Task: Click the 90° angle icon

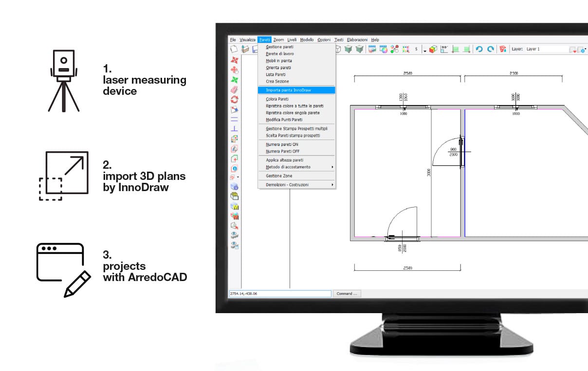Action: 444,49
